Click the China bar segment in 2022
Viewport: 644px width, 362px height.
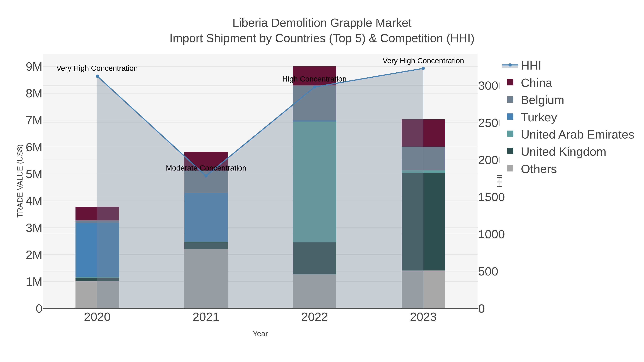pos(314,76)
